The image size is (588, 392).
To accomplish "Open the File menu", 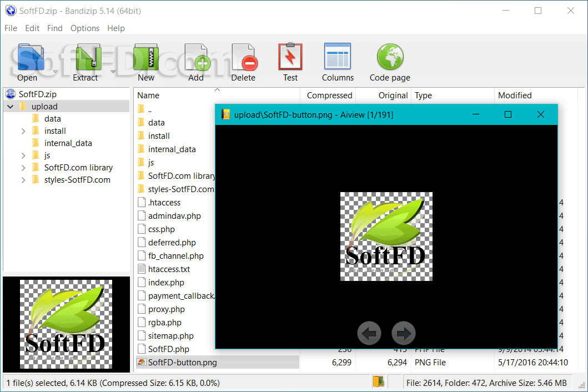I will pyautogui.click(x=11, y=28).
